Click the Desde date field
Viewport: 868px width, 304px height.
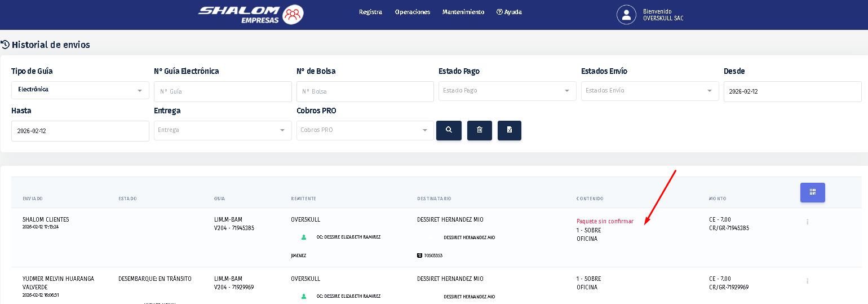(792, 91)
